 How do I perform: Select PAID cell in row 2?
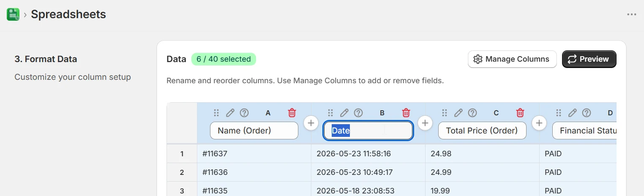(x=578, y=172)
